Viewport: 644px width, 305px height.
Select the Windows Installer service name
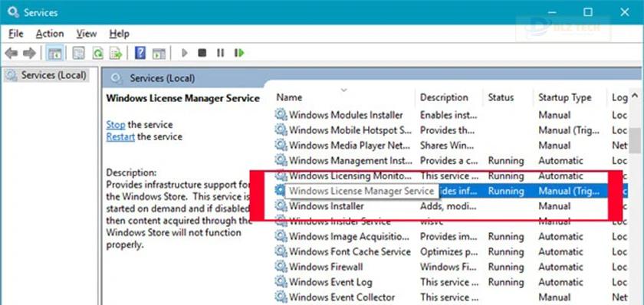(x=326, y=206)
